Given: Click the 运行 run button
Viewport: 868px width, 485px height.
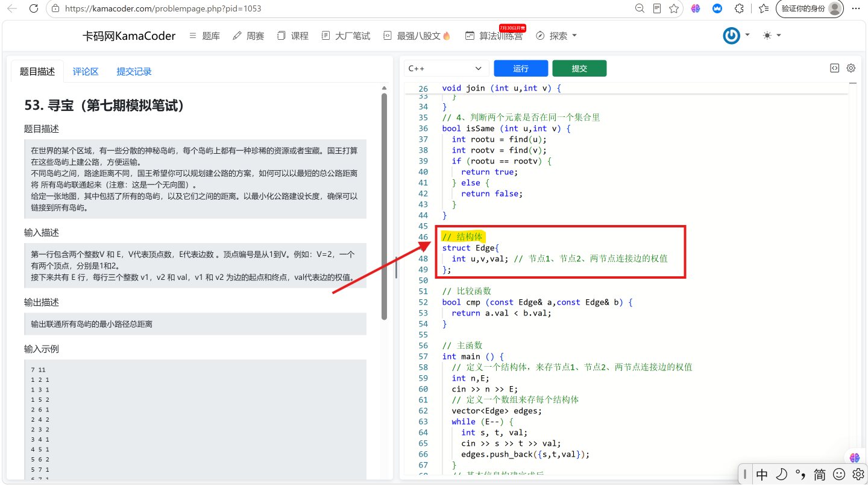Looking at the screenshot, I should click(x=521, y=68).
